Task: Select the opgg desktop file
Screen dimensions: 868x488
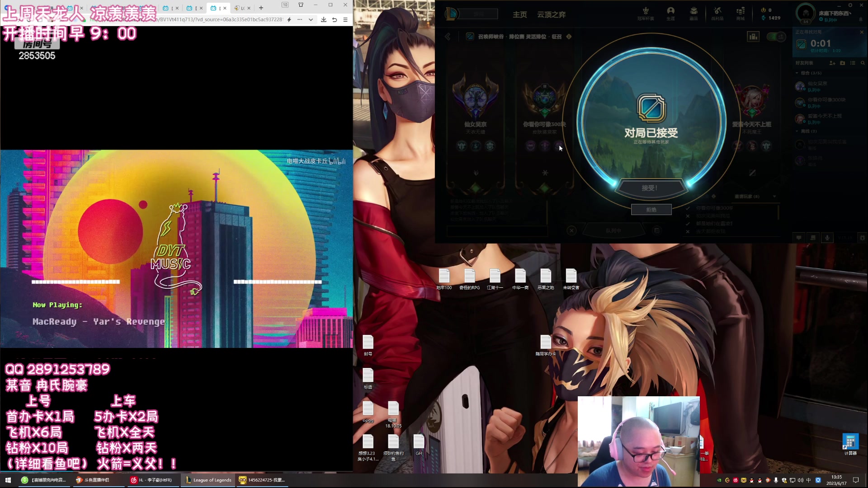Action: [x=368, y=411]
